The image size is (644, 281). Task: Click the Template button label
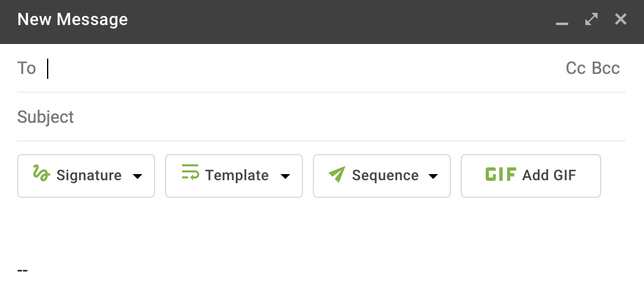coord(237,176)
